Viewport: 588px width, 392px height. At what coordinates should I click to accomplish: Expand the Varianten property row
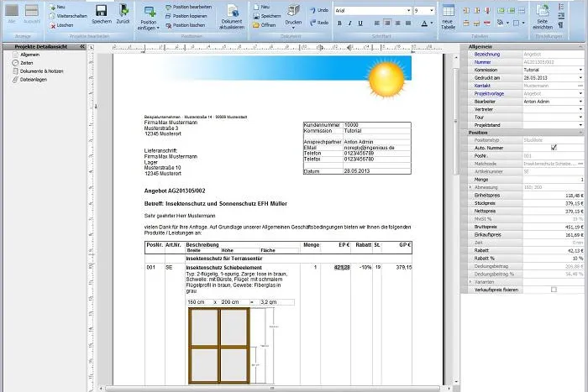470,281
